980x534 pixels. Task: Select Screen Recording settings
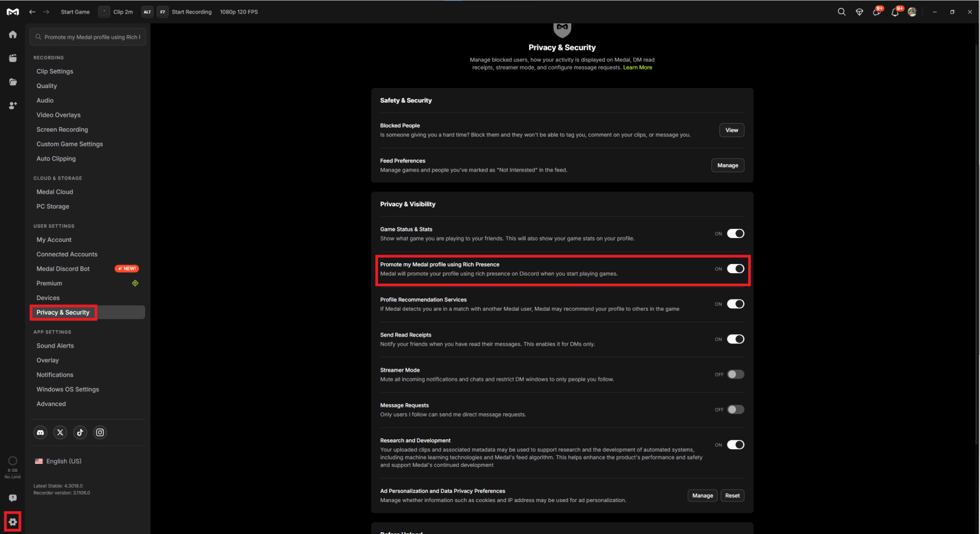point(62,130)
